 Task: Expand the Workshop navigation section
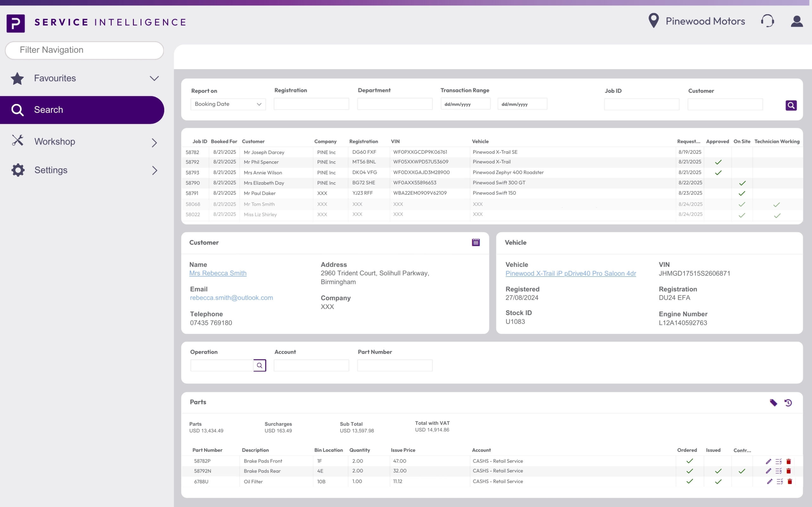pyautogui.click(x=154, y=142)
